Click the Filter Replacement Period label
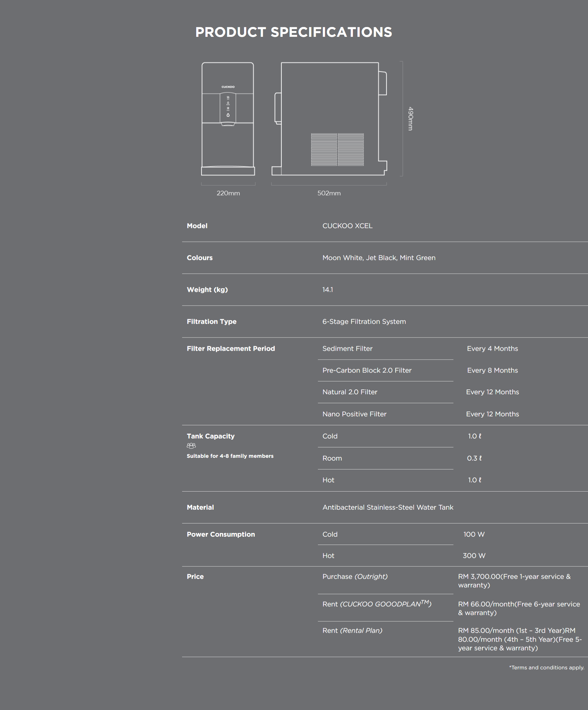The image size is (588, 710). (231, 349)
